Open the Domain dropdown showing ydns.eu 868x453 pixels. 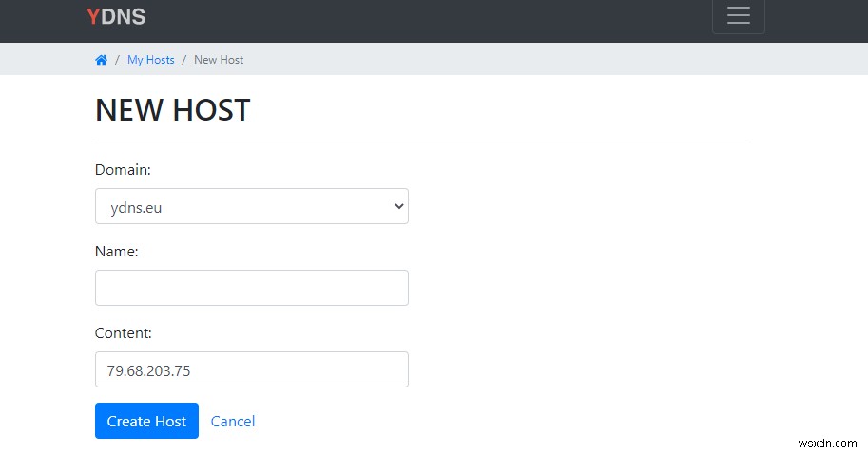[x=252, y=206]
